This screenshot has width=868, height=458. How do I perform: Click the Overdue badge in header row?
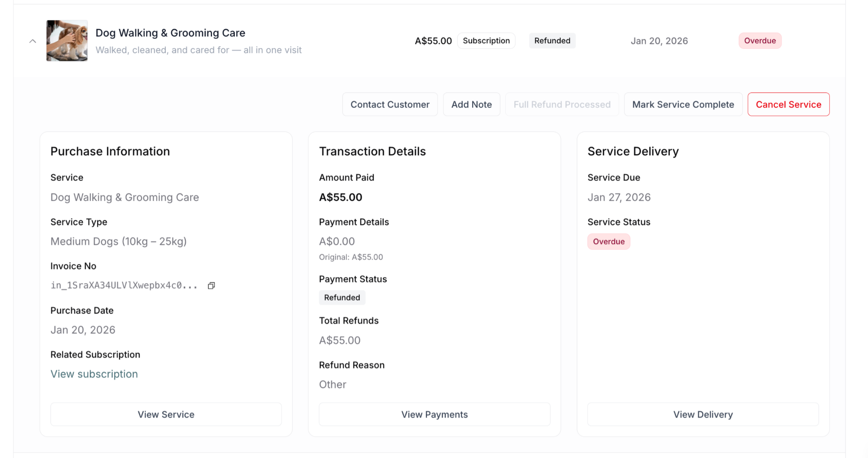click(x=759, y=41)
